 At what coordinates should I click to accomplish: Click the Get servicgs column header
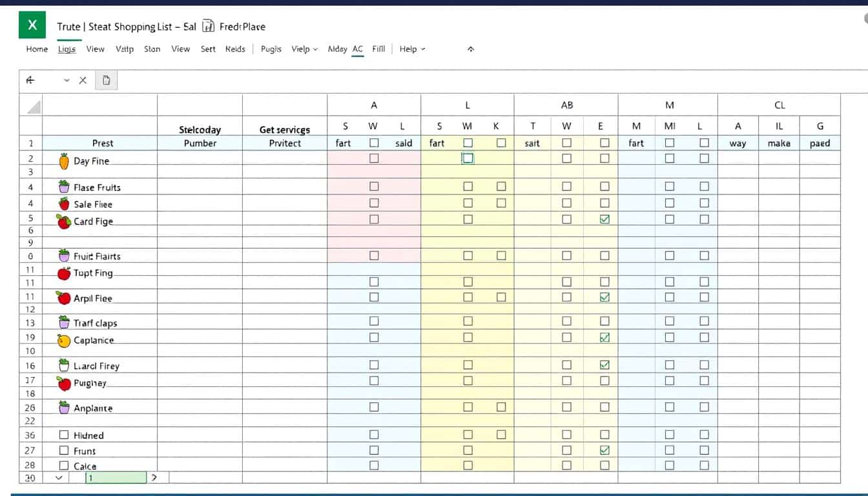pos(285,129)
